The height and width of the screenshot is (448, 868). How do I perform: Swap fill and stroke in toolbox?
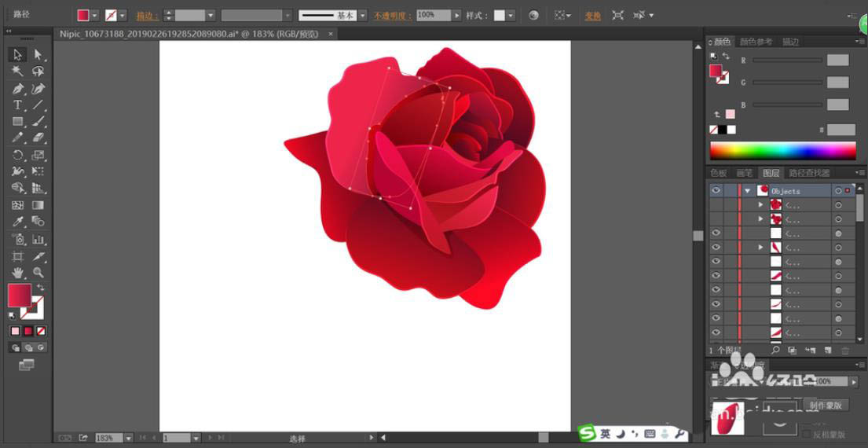click(40, 288)
